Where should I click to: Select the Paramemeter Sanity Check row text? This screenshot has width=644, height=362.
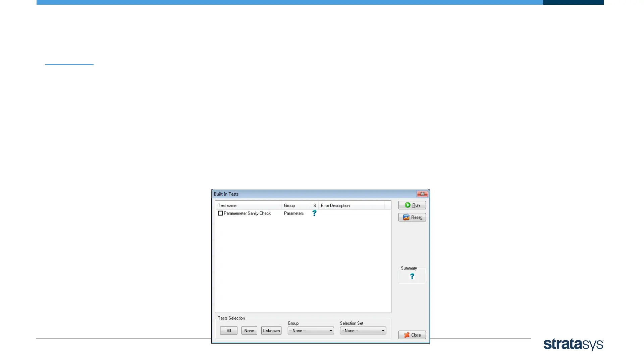click(x=247, y=214)
